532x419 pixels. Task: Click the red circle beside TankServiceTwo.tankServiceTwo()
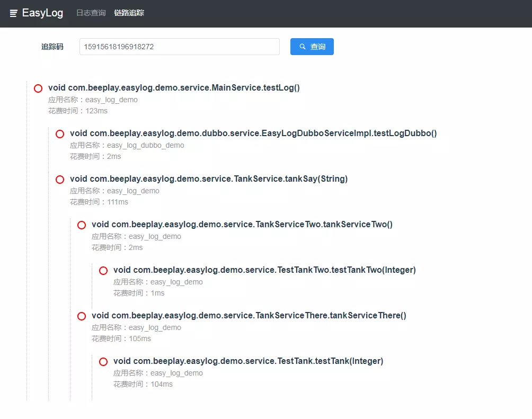82,225
